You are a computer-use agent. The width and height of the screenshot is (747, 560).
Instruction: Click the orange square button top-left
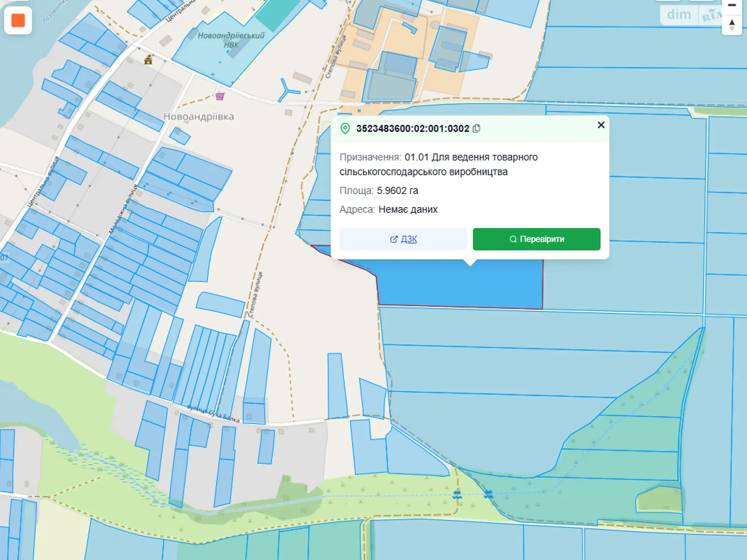(x=18, y=21)
